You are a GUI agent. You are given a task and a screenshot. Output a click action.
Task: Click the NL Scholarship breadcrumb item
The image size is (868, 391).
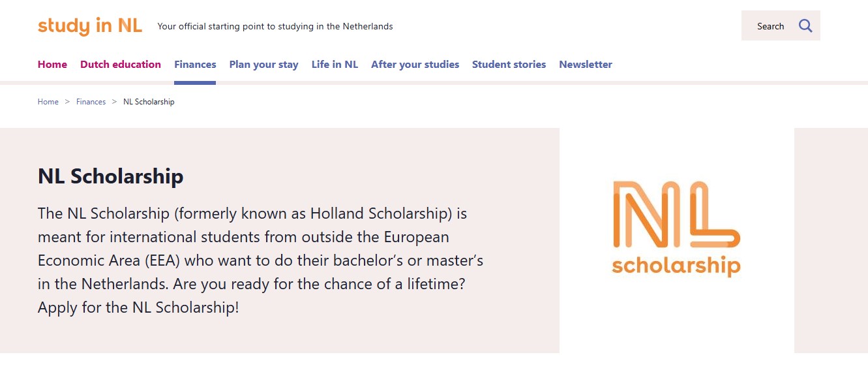point(149,102)
